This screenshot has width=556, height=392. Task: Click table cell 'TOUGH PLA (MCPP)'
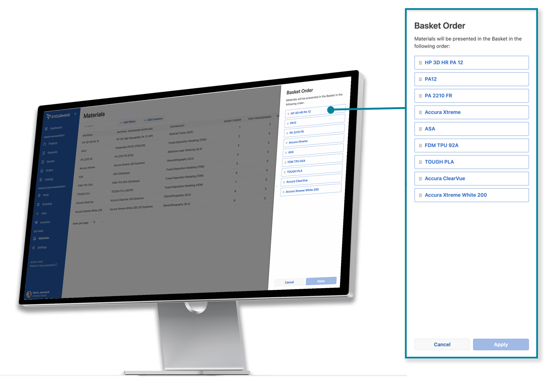point(122,191)
